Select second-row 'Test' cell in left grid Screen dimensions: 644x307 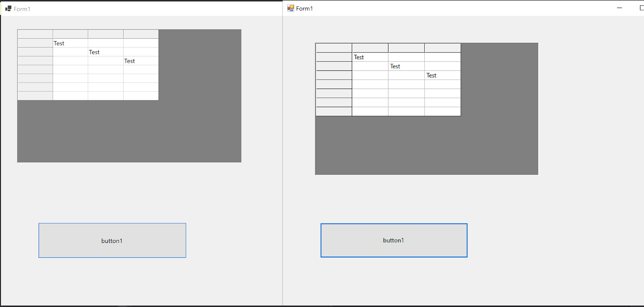[106, 52]
